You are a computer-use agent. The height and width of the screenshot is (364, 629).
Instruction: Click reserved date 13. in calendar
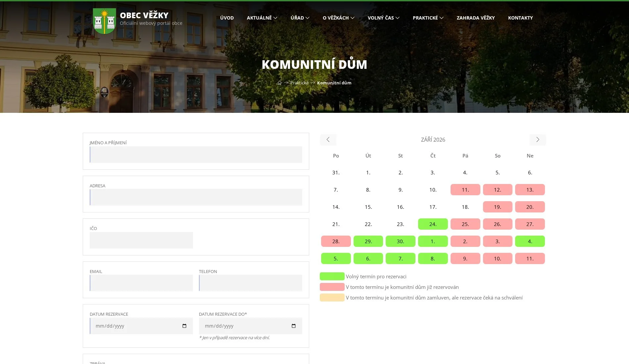(530, 190)
